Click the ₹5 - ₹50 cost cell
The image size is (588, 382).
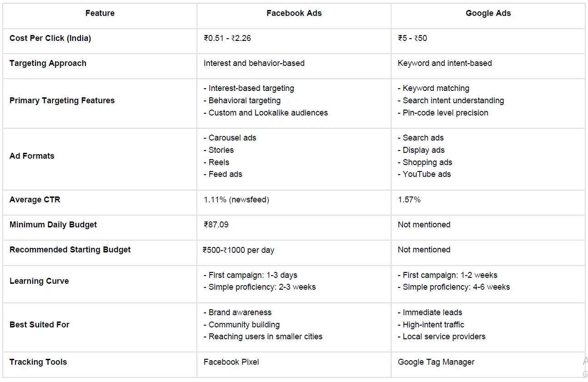[x=412, y=39]
